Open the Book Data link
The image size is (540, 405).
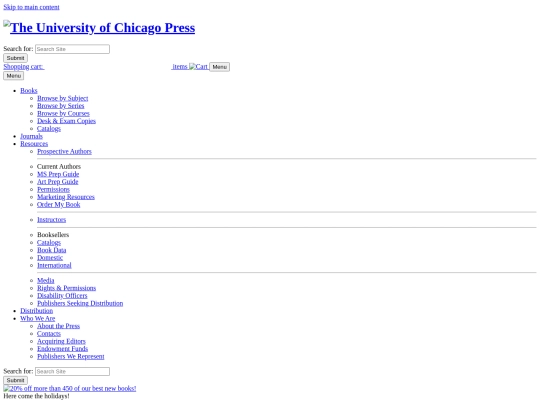point(52,250)
